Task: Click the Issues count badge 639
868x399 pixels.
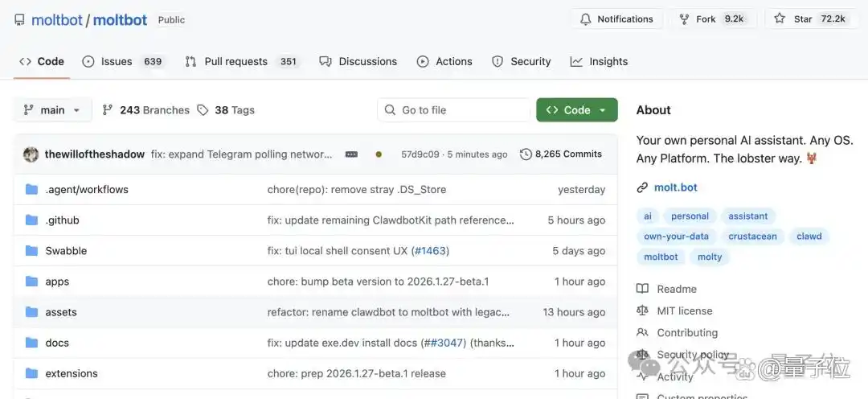Action: click(153, 61)
